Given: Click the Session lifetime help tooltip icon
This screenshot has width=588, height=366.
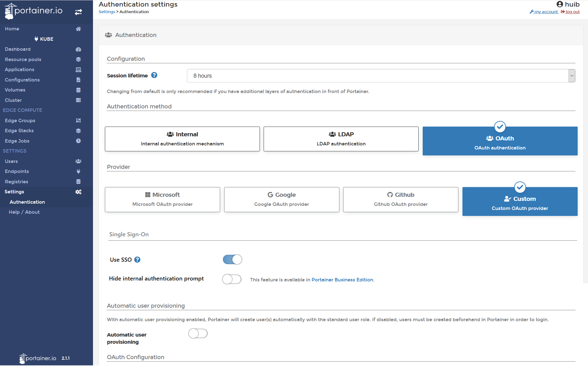Looking at the screenshot, I should pos(154,75).
